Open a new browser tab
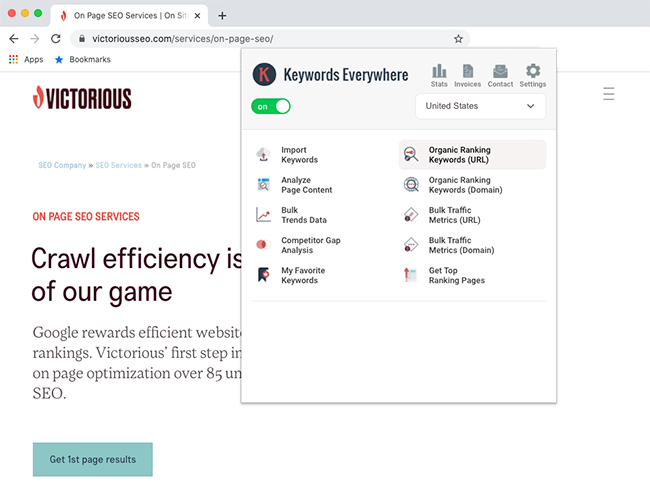Screen dimensions: 650x500 [222, 15]
